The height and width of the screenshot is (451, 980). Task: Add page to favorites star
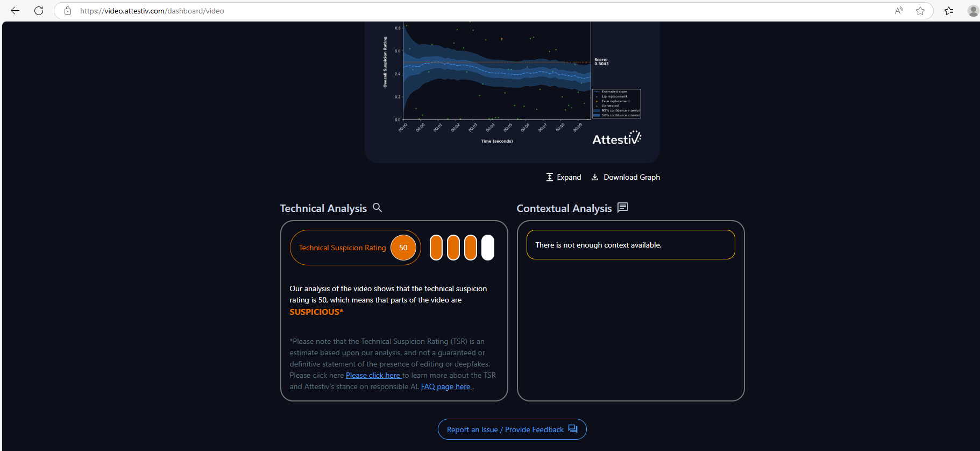click(920, 11)
